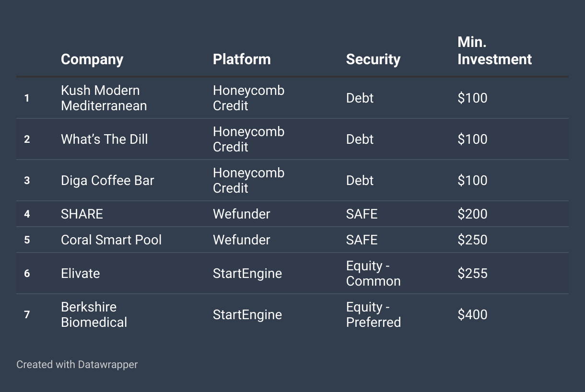Click the $400 minimum investment value

(472, 315)
